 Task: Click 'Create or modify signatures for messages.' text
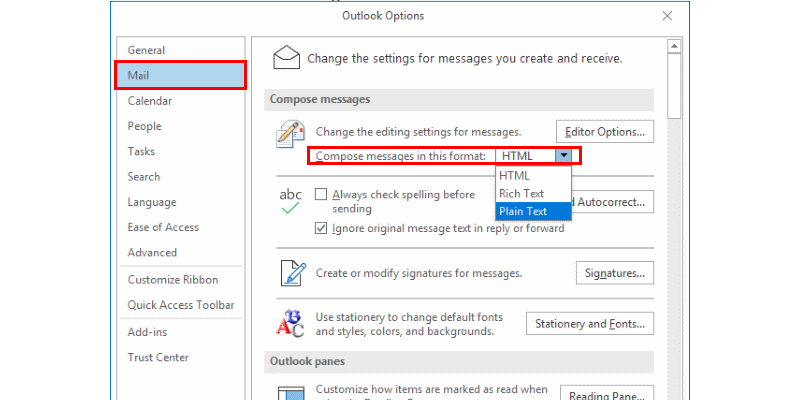(419, 273)
